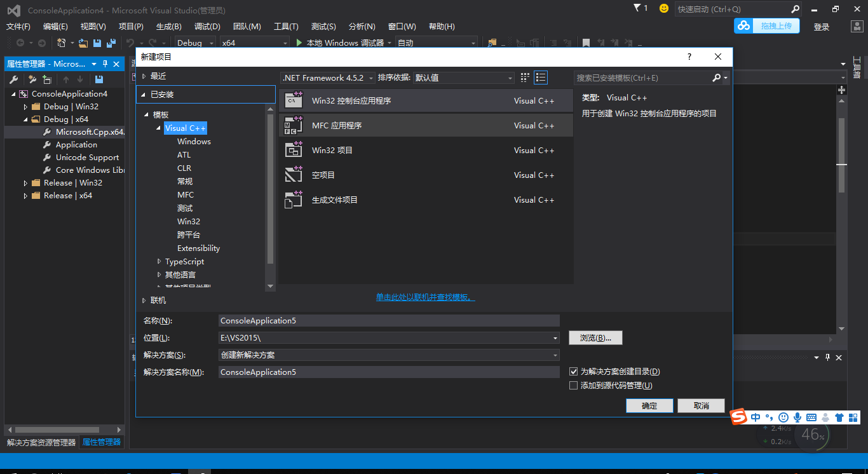The image size is (868, 474).
Task: Toggle Sogou Chinese/English 中 mode
Action: point(756,417)
